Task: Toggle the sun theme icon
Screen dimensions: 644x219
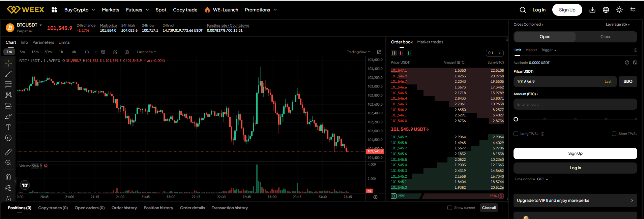Action: tap(619, 10)
